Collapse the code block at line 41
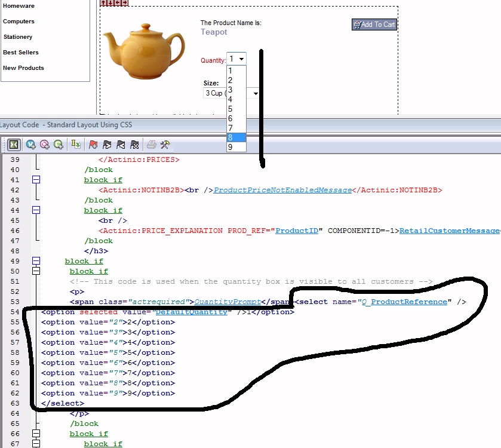This screenshot has height=448, width=501. [x=36, y=180]
